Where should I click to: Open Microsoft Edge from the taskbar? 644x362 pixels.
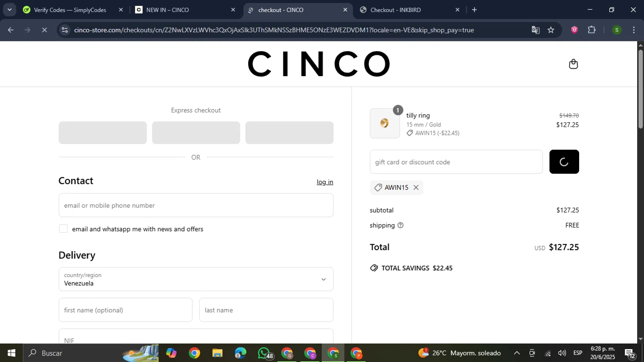click(241, 353)
